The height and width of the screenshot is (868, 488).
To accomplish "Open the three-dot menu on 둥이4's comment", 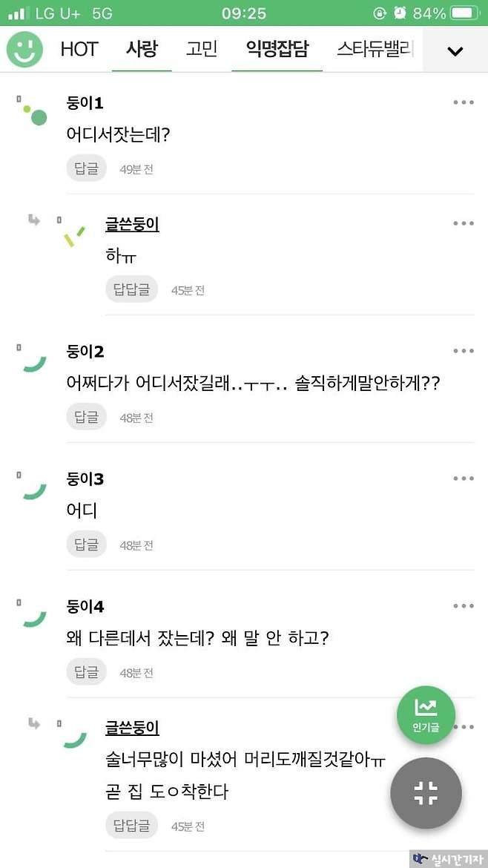I will 463,605.
